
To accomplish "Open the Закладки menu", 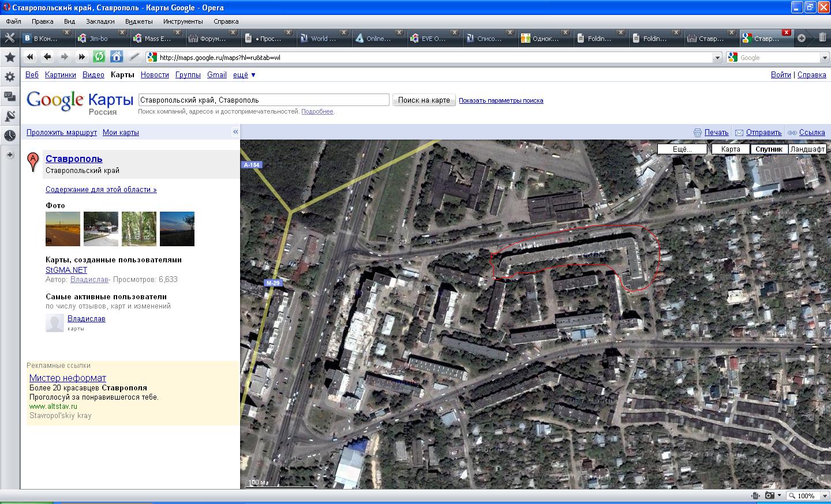I will pyautogui.click(x=100, y=21).
